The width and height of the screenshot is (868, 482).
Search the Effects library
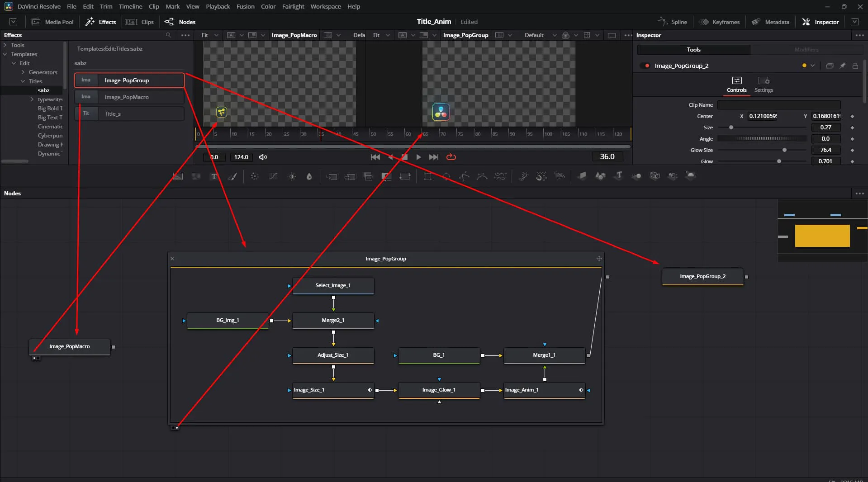(168, 35)
